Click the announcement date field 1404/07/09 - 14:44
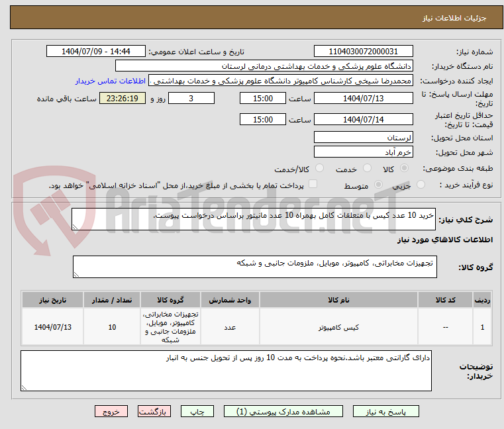 (96, 52)
